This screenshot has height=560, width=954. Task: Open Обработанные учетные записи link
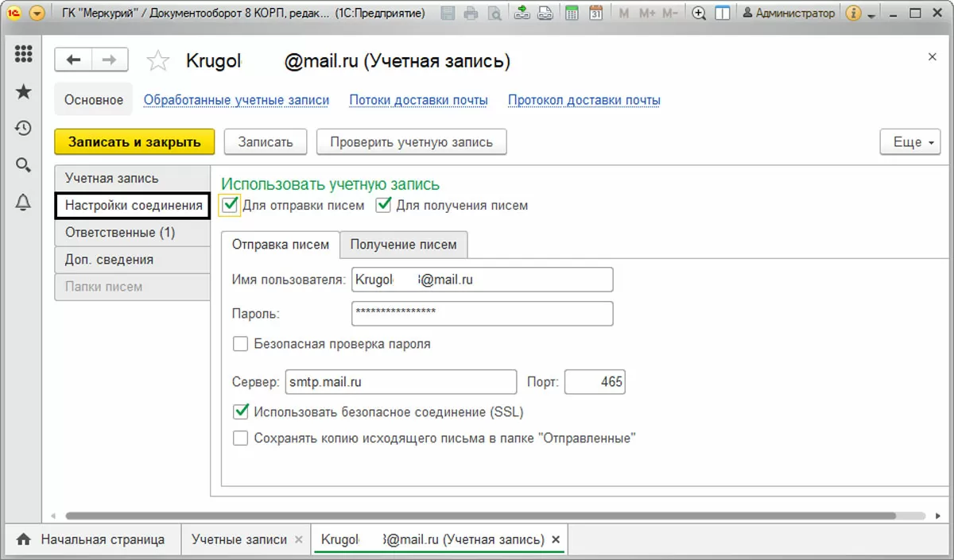click(236, 100)
